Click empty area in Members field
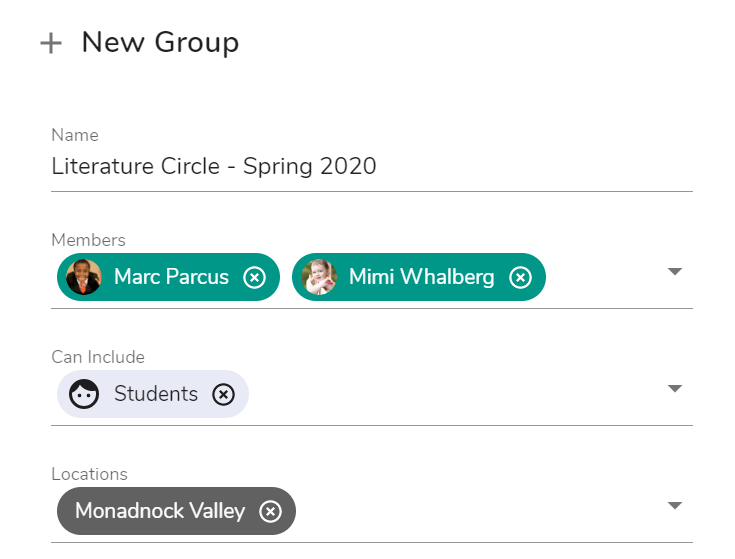 605,277
